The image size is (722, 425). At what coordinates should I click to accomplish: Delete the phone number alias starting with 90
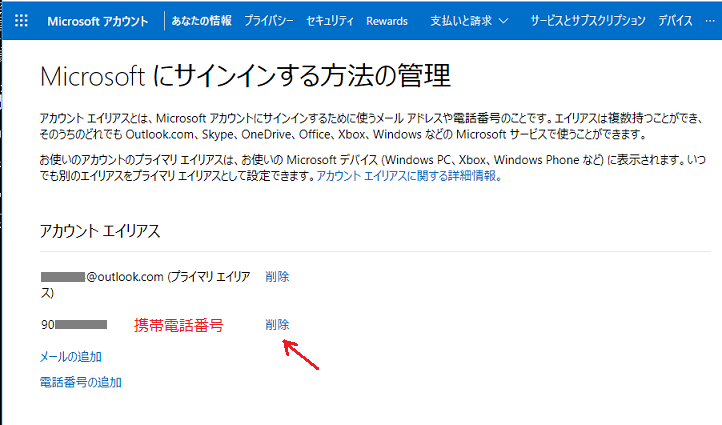point(277,325)
